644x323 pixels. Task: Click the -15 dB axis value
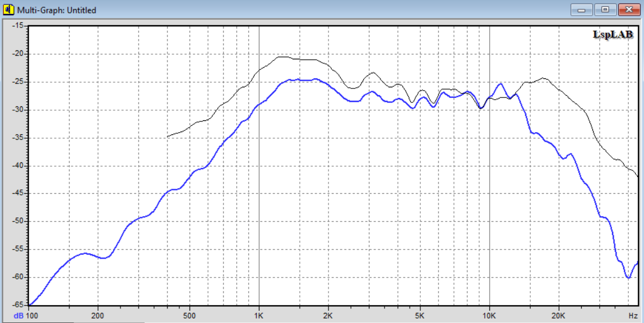point(19,26)
